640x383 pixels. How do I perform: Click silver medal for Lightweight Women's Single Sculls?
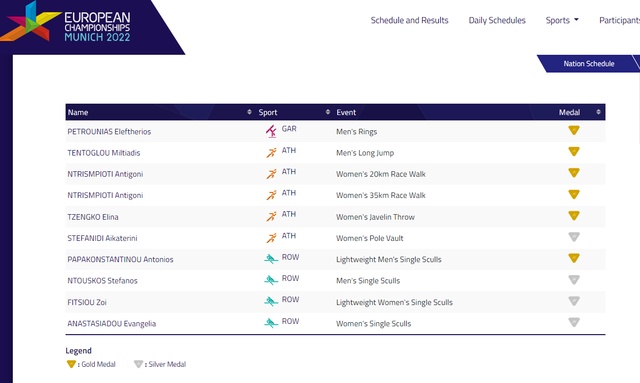(x=574, y=301)
